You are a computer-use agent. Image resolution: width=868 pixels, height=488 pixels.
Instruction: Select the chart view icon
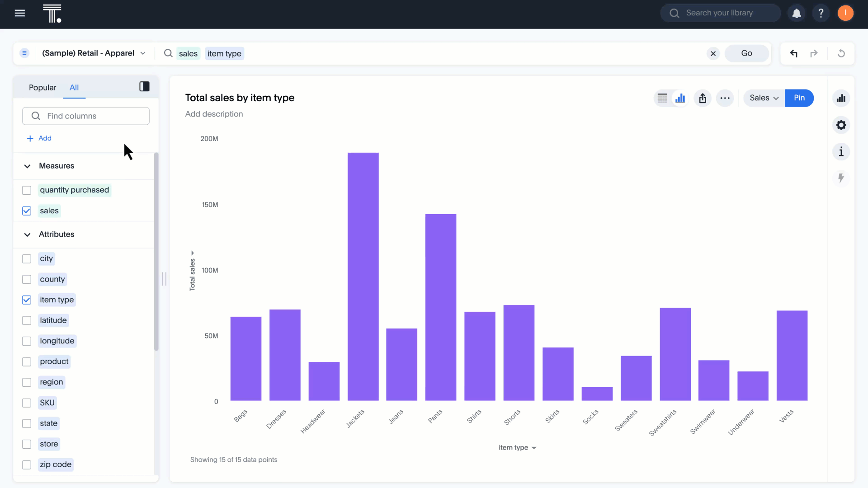pos(681,98)
